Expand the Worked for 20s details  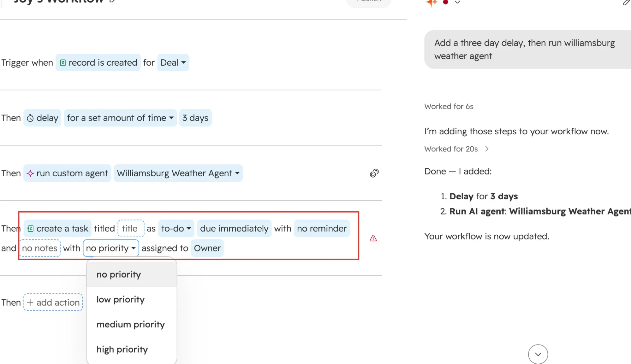456,149
